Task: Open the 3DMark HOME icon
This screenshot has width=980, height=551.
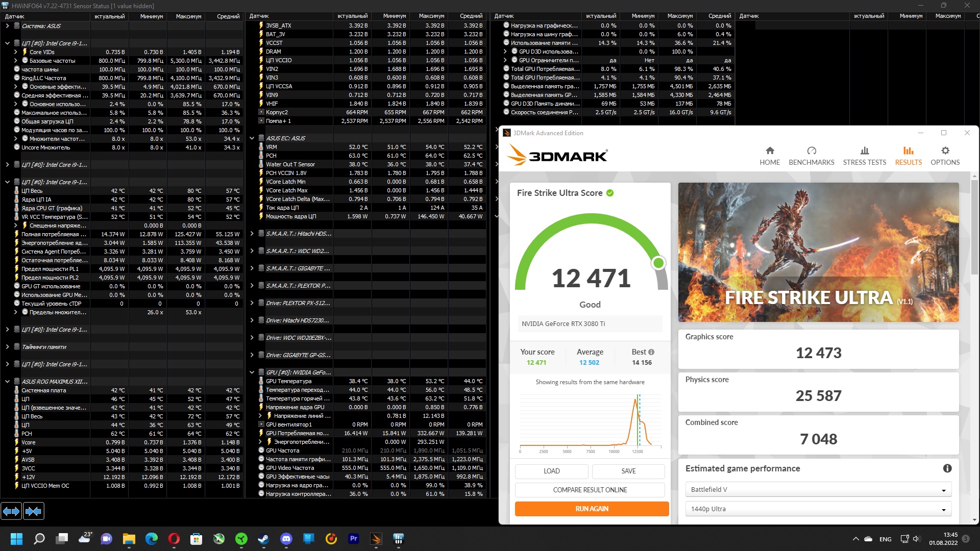Action: click(x=770, y=151)
